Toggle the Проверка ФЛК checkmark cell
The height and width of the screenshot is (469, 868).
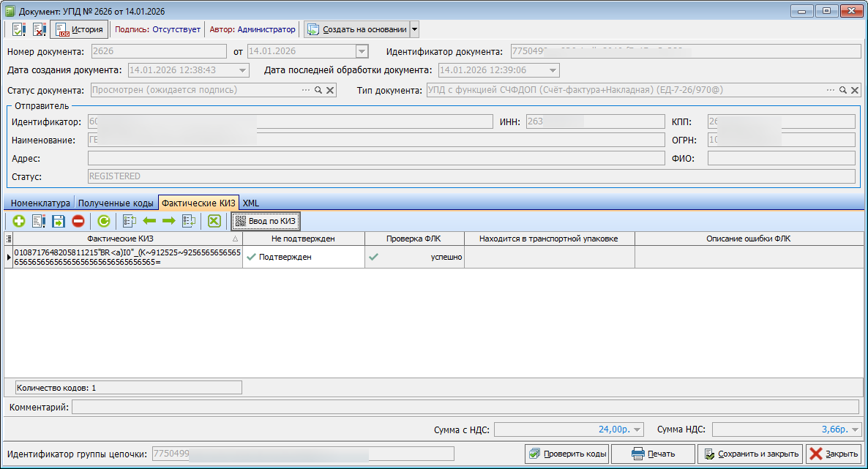pos(374,257)
